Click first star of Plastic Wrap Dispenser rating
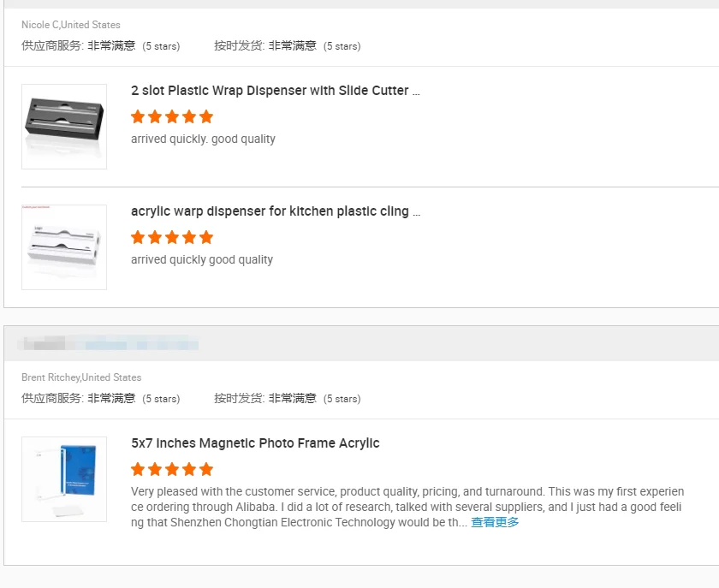 point(138,116)
